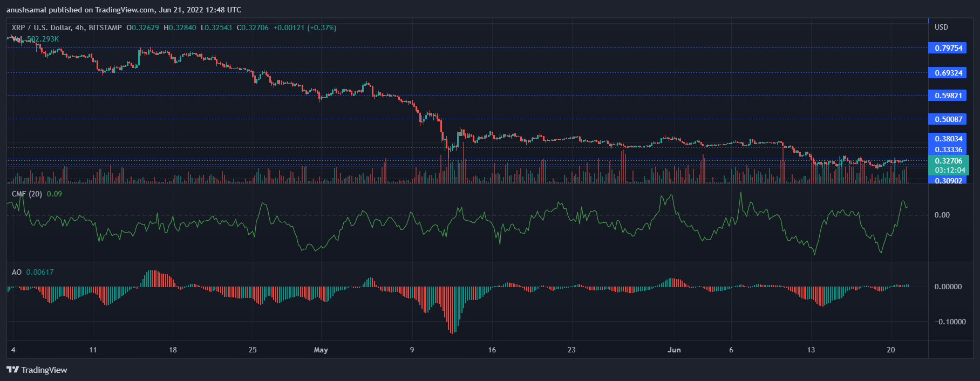This screenshot has height=381, width=980.
Task: Click date 9 on the time axis
Action: pyautogui.click(x=412, y=350)
